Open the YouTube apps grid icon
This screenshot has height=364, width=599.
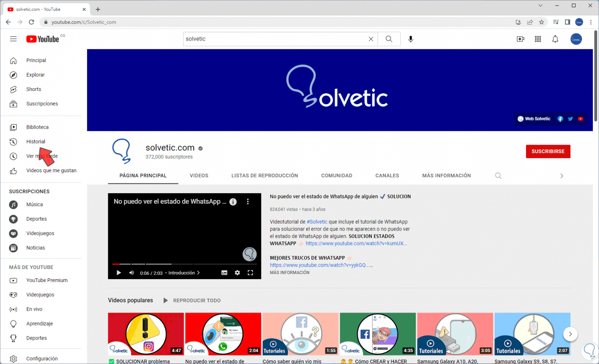pyautogui.click(x=538, y=39)
